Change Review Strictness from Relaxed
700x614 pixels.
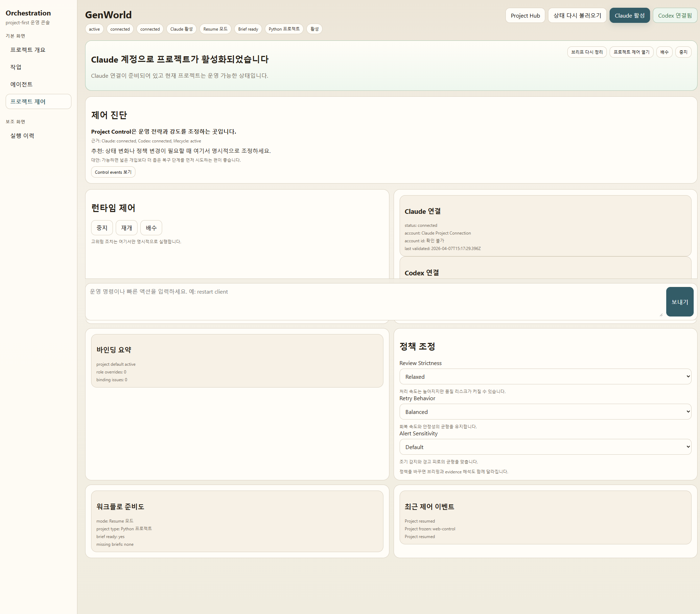tap(545, 376)
